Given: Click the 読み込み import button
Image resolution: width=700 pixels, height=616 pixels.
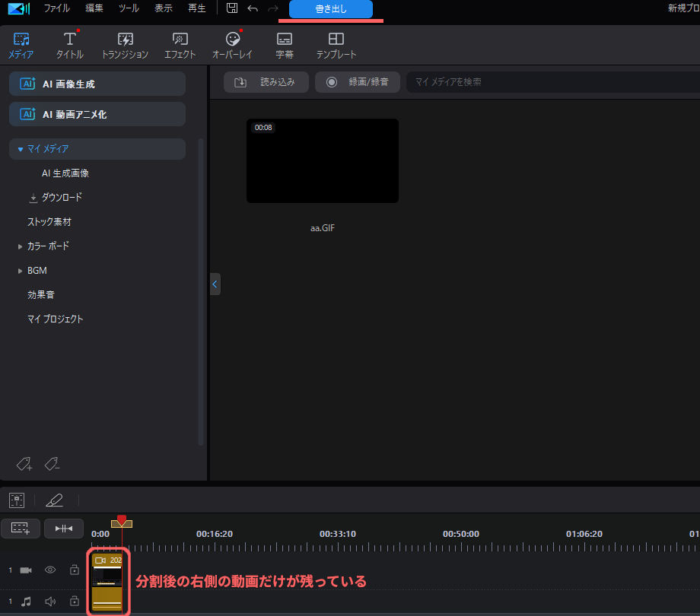Looking at the screenshot, I should 266,82.
